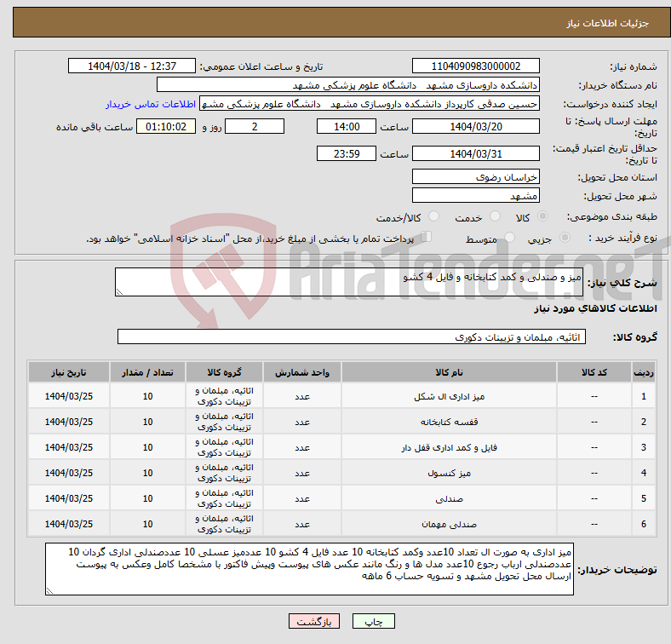Click the اطلاعات کالاهای مورد نیاز section title

596,308
